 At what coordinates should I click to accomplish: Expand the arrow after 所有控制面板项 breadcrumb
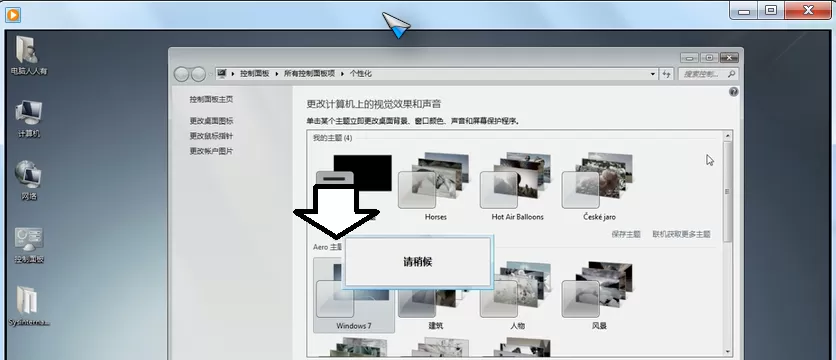point(343,74)
